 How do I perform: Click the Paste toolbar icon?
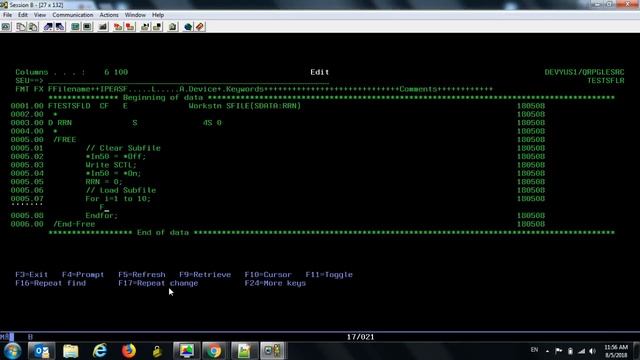click(x=33, y=27)
